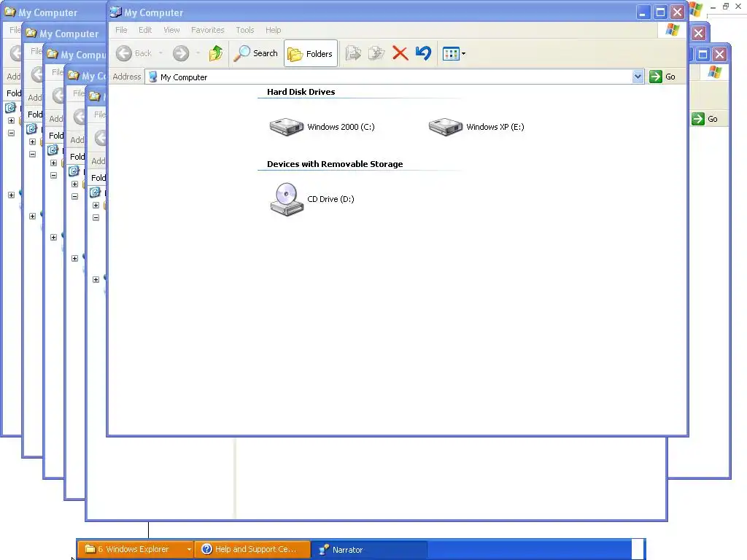The width and height of the screenshot is (747, 560).
Task: Click Devices with Removable Storage header
Action: [335, 164]
